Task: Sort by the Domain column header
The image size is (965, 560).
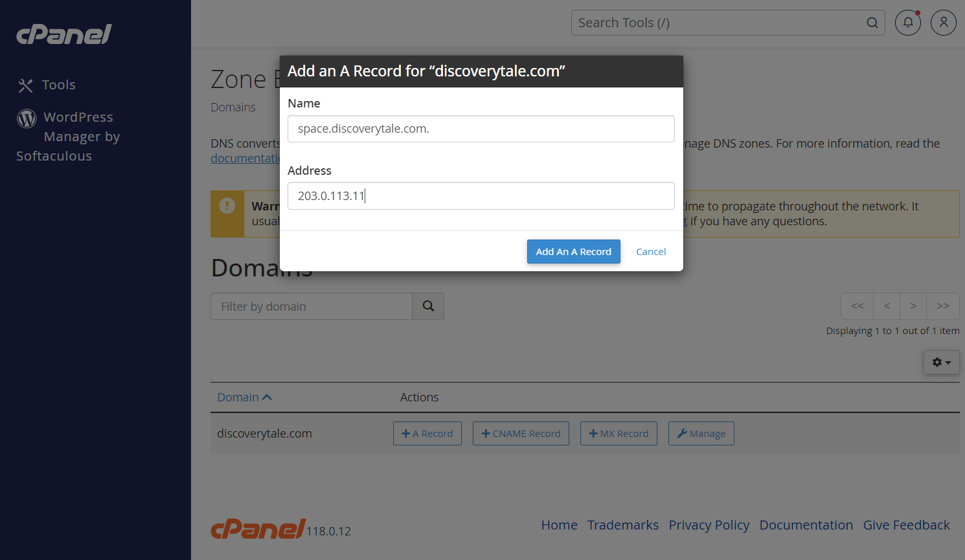Action: (x=244, y=398)
